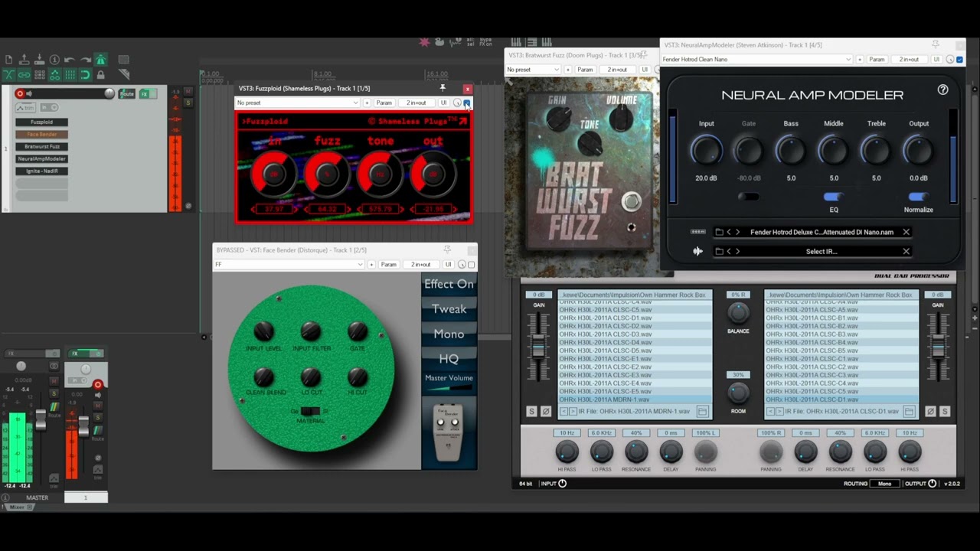Adjust the fuzz knob on Fuzzploid

[x=327, y=174]
